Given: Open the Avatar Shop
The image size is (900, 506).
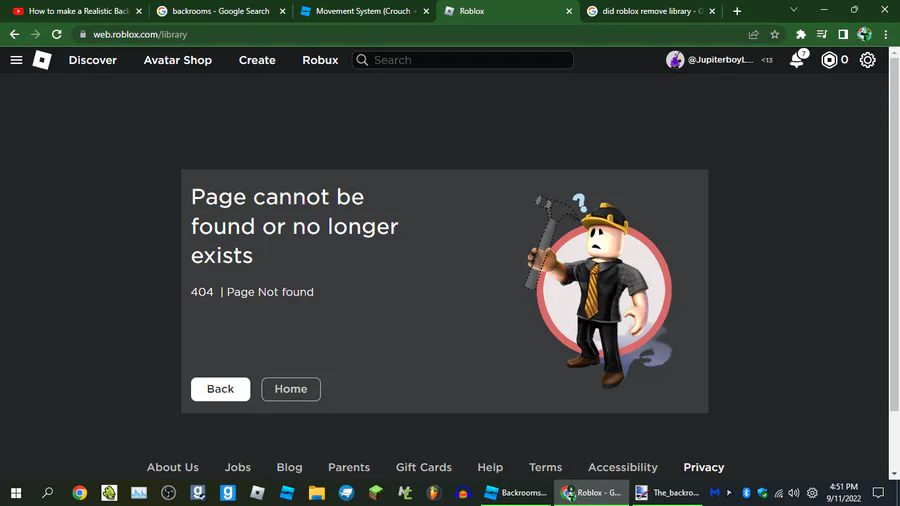Looking at the screenshot, I should coord(177,60).
